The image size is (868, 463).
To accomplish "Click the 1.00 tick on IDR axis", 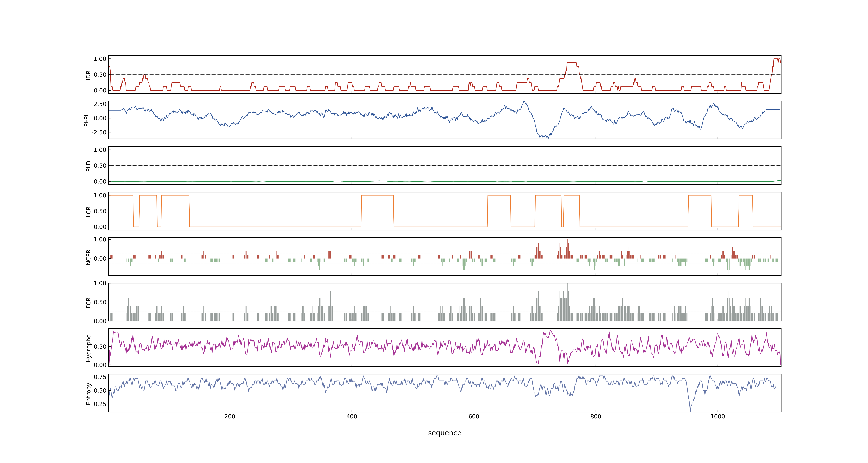I will pos(100,59).
